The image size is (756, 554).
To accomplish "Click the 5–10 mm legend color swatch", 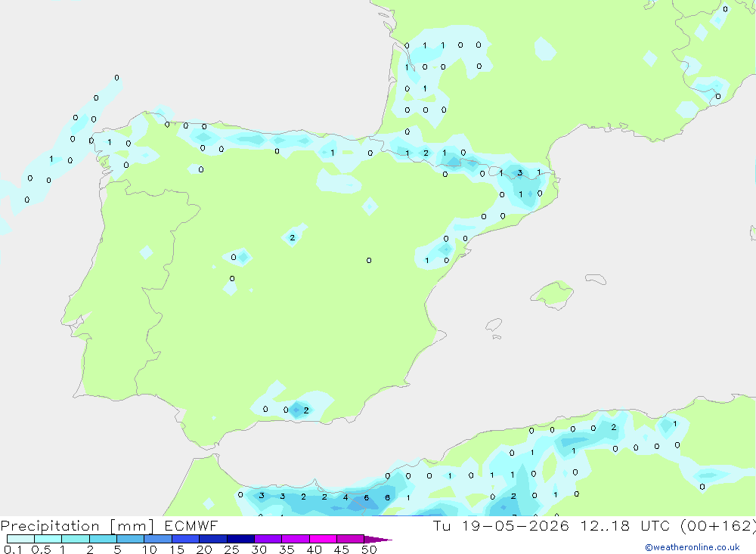I will click(131, 539).
